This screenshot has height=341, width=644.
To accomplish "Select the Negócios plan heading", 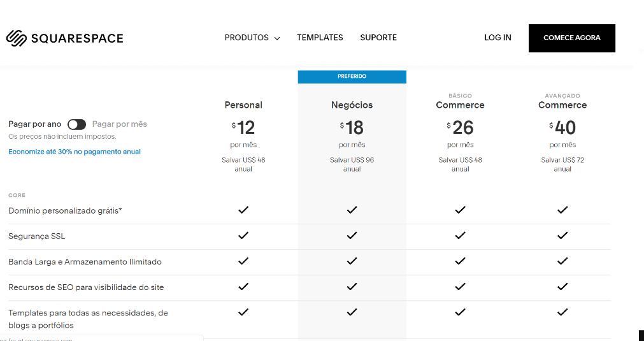I will [x=352, y=105].
